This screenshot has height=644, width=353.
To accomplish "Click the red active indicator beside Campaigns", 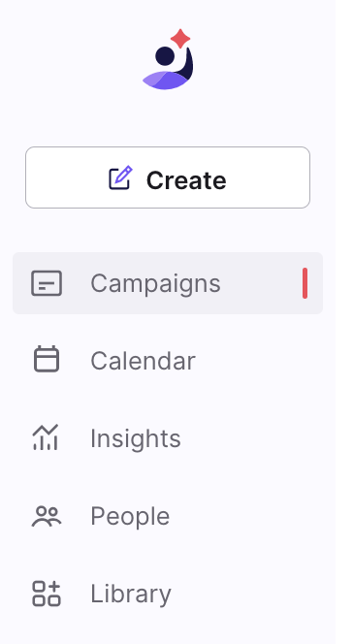I will (x=305, y=283).
